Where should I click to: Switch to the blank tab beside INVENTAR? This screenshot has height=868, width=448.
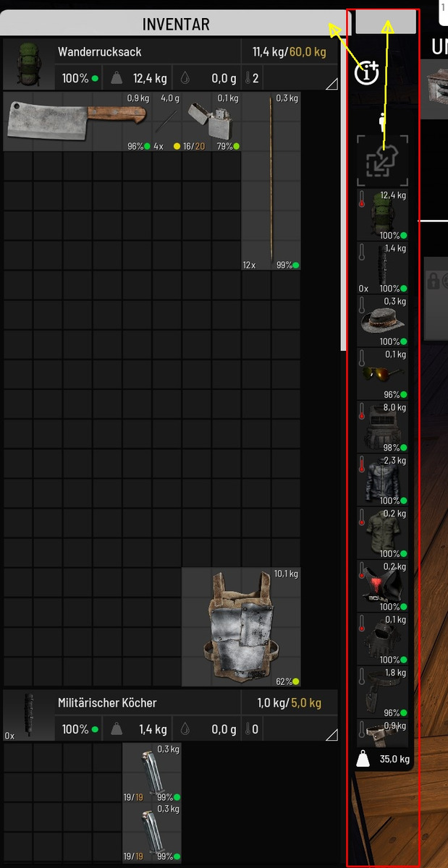pos(385,22)
